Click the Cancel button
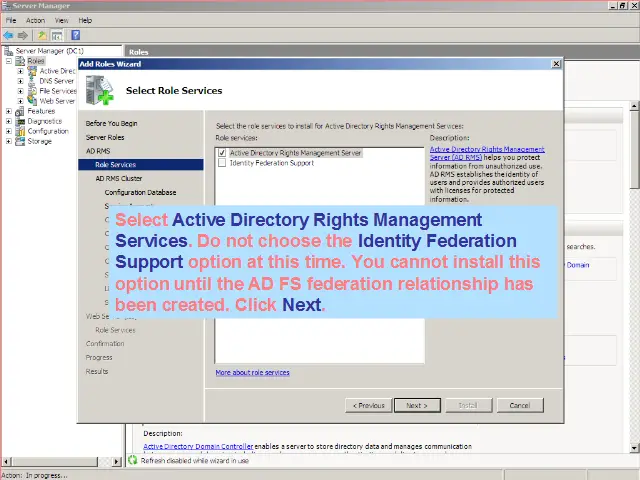640x480 pixels. (x=520, y=405)
